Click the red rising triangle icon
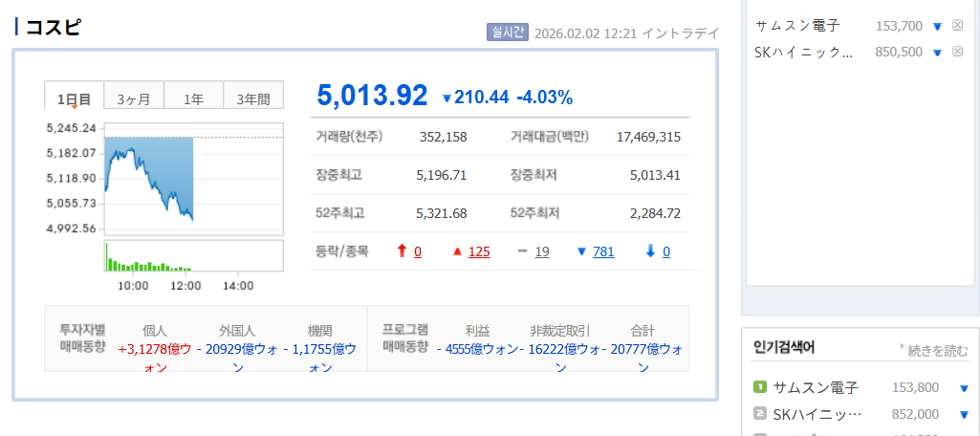Image resolution: width=980 pixels, height=436 pixels. (457, 251)
